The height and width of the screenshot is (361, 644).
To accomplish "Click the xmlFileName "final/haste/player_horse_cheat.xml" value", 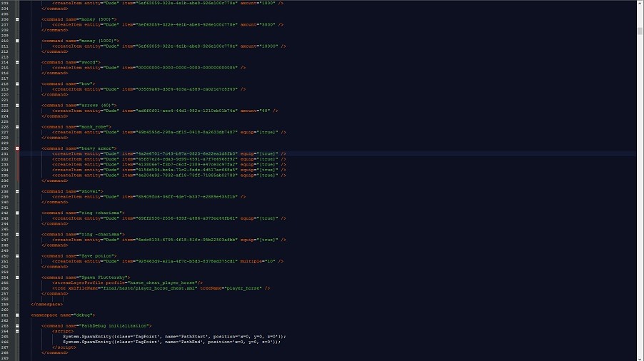I will [151, 288].
